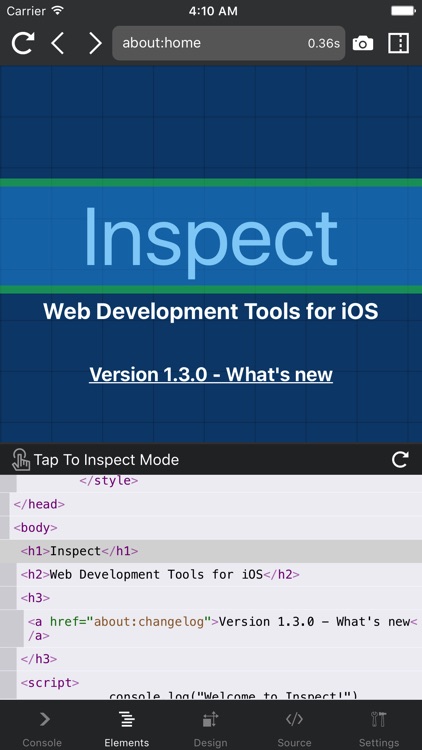
Task: Tap the 0.36s load time label
Action: 323,44
